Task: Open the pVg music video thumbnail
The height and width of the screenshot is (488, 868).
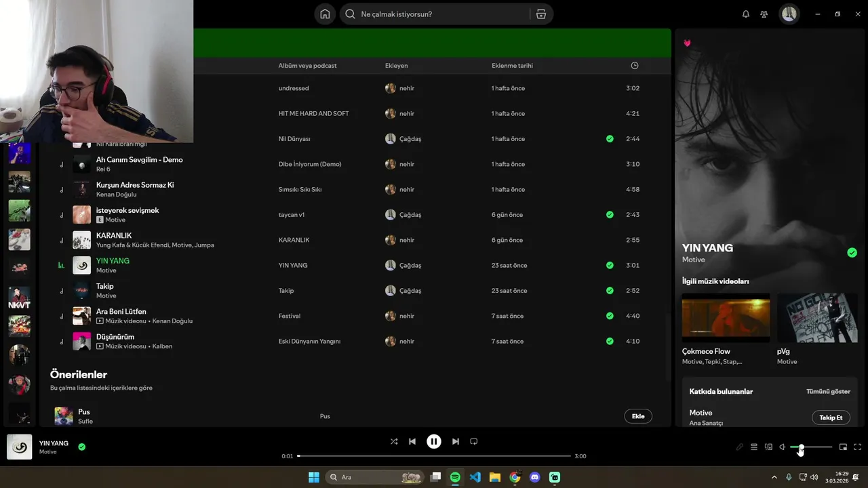Action: pyautogui.click(x=817, y=318)
